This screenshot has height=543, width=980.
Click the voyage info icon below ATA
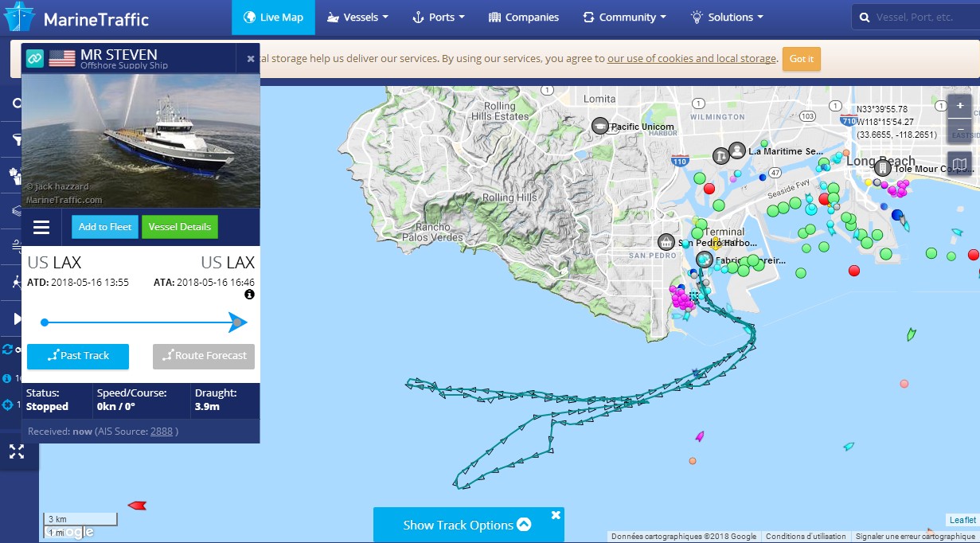coord(249,295)
